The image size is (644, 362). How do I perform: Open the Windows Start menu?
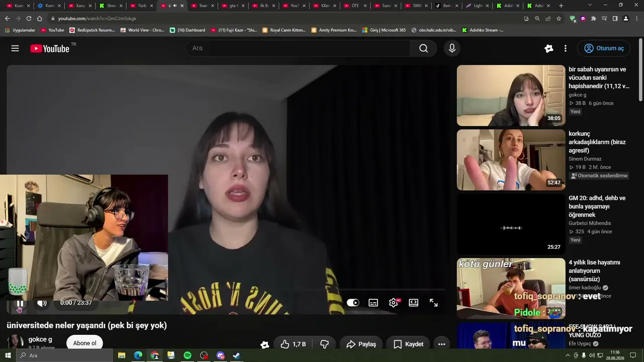coord(8,355)
